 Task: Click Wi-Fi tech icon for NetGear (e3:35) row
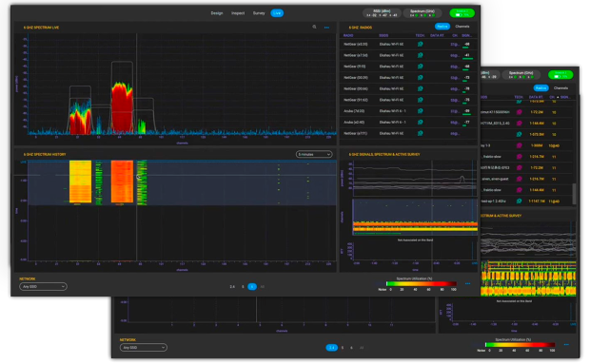421,44
